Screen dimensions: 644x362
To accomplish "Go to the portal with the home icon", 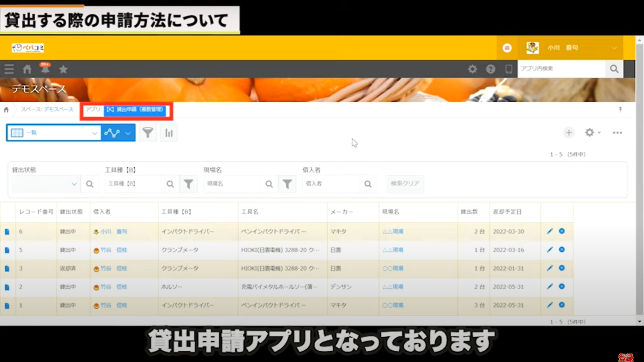I will [27, 69].
